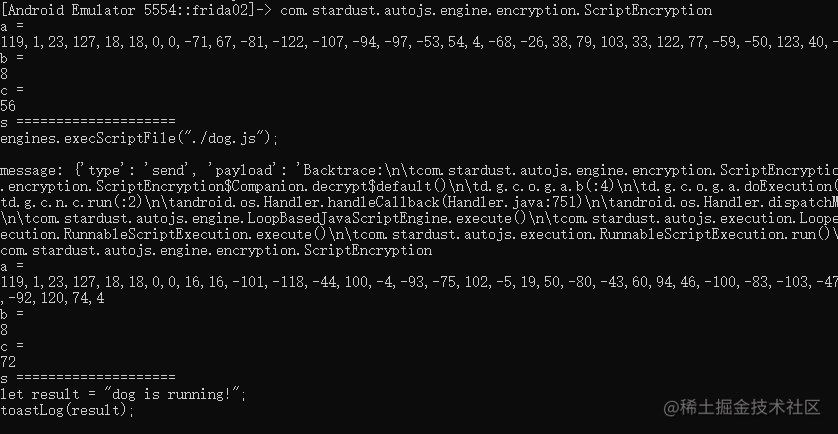
Task: Click the first 'a =' label
Action: click(x=12, y=26)
